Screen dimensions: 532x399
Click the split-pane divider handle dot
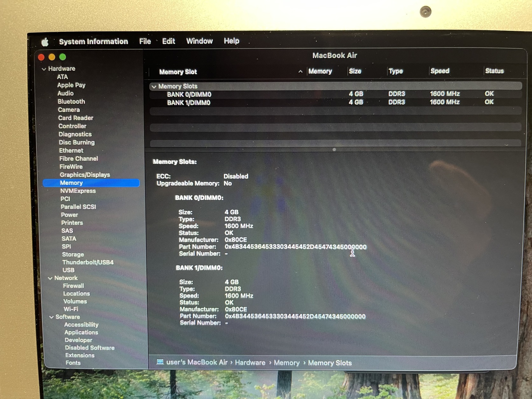(334, 150)
